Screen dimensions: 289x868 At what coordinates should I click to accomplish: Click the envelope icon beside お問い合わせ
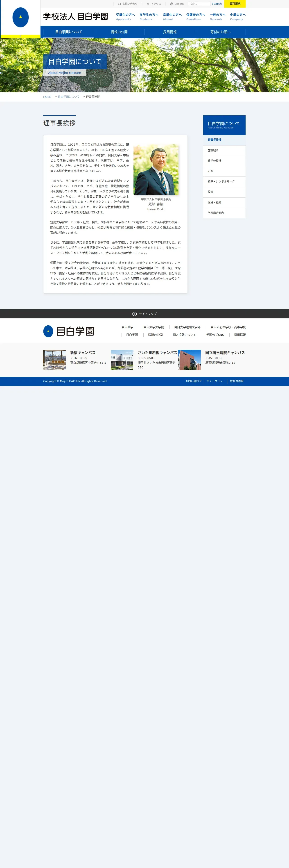click(x=120, y=4)
